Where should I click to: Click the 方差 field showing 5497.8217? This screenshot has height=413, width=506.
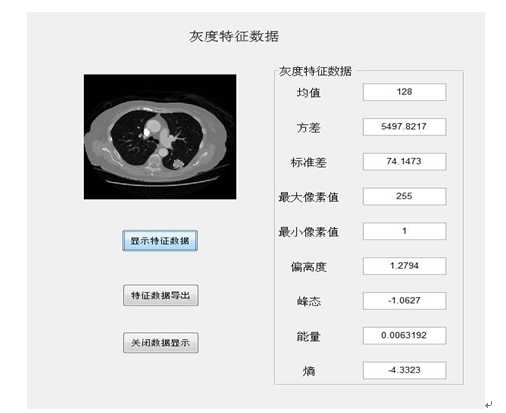click(x=404, y=127)
